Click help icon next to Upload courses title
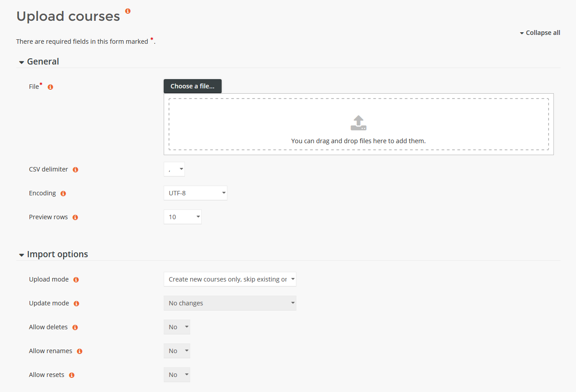576x392 pixels. [x=128, y=11]
